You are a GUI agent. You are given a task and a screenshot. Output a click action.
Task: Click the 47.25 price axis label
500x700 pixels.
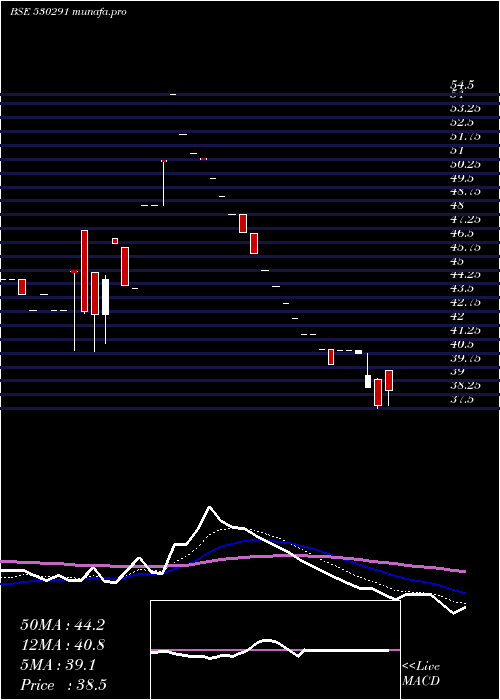pyautogui.click(x=465, y=219)
